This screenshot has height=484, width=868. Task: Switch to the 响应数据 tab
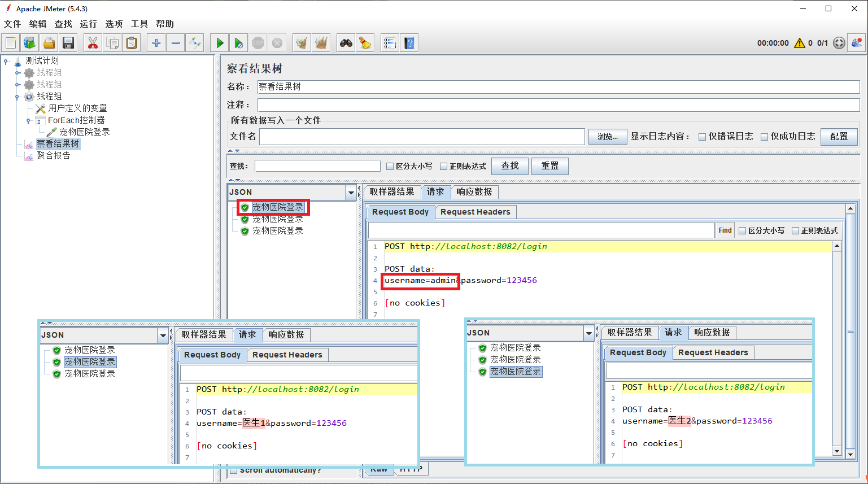[474, 192]
